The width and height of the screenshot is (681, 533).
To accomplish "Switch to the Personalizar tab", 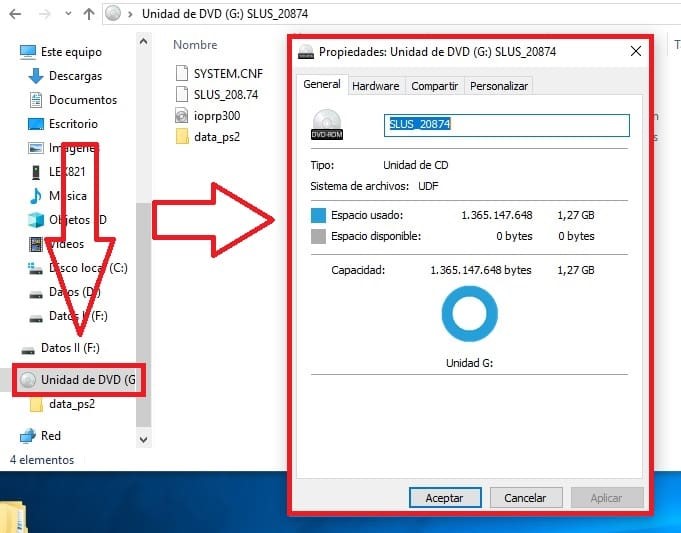I will (499, 86).
